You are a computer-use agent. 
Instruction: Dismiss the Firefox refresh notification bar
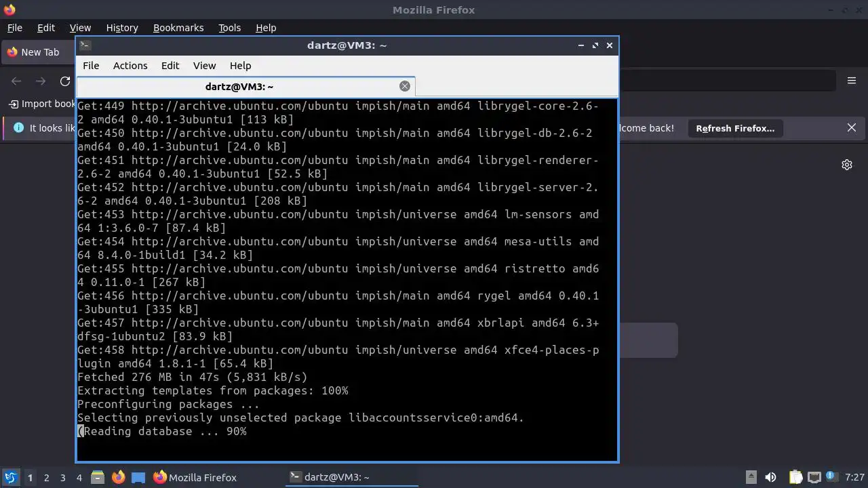coord(852,127)
